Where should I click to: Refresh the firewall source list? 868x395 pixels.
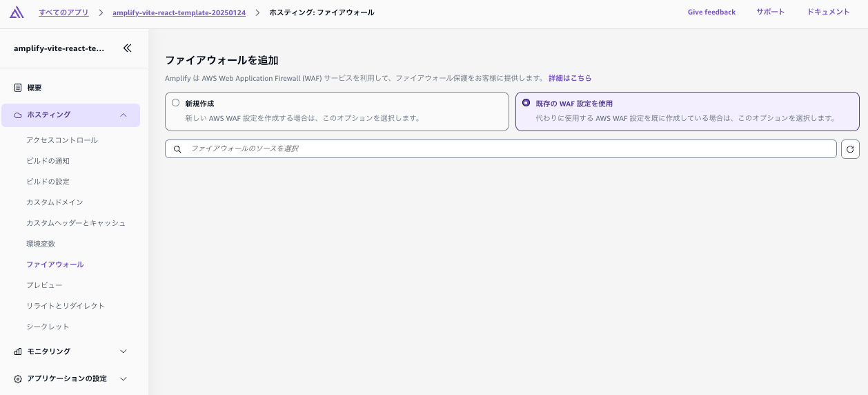[x=850, y=149]
